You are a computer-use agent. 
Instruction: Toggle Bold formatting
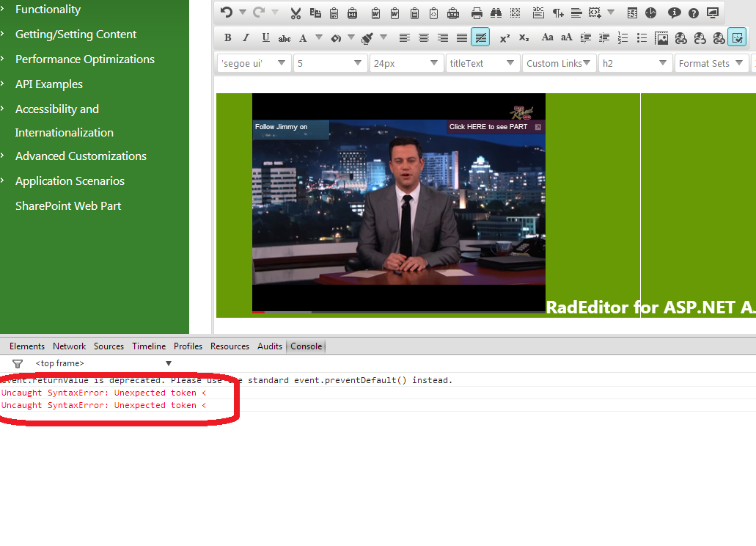pos(227,37)
